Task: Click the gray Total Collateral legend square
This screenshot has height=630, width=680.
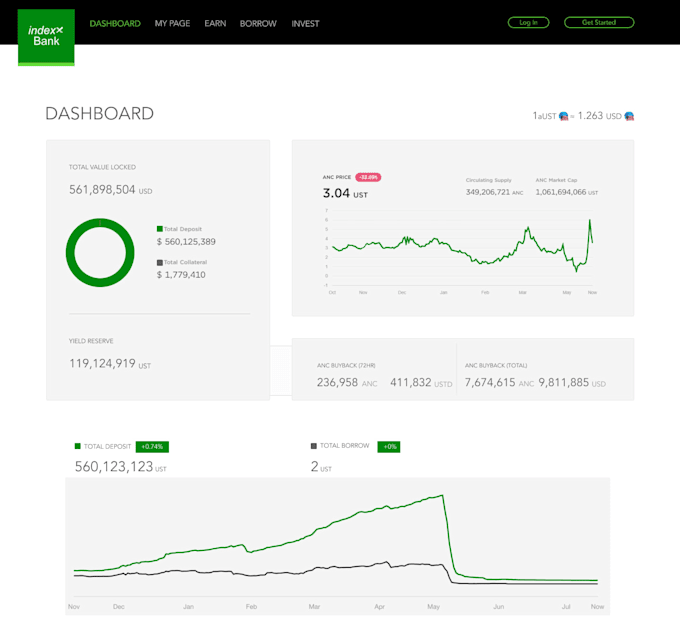Action: click(160, 262)
